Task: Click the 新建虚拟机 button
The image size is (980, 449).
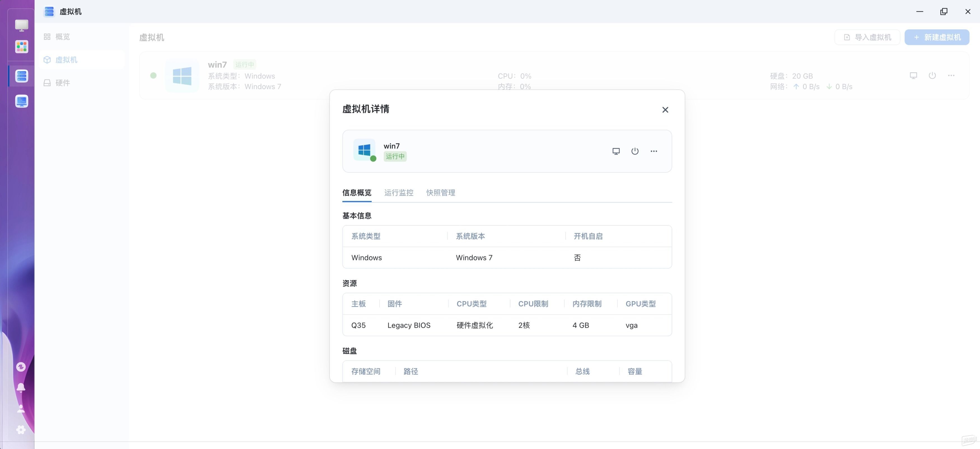Action: coord(937,37)
